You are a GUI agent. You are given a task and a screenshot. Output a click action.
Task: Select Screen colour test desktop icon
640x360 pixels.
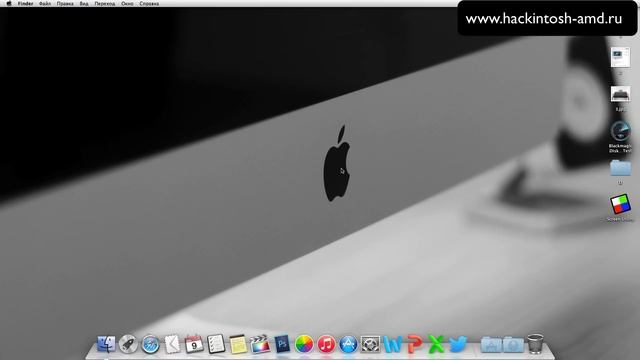tap(620, 204)
